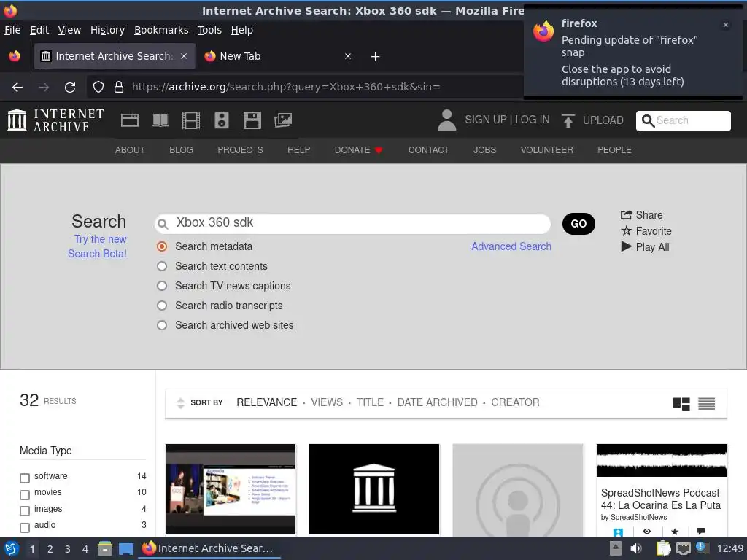Check the software media type filter
This screenshot has width=747, height=560.
click(x=25, y=478)
